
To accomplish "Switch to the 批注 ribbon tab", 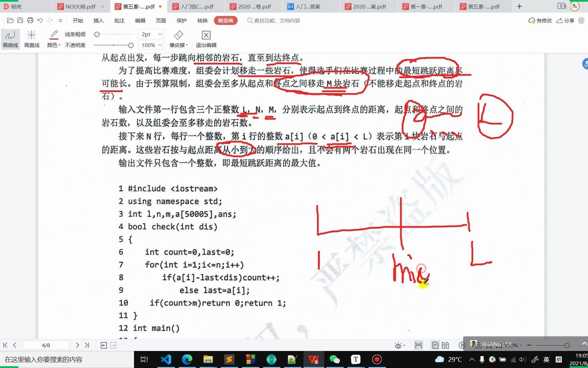I will click(119, 20).
